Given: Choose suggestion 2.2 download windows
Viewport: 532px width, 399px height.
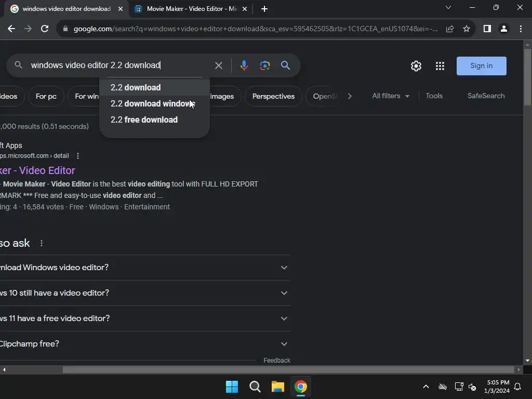Looking at the screenshot, I should pos(154,104).
